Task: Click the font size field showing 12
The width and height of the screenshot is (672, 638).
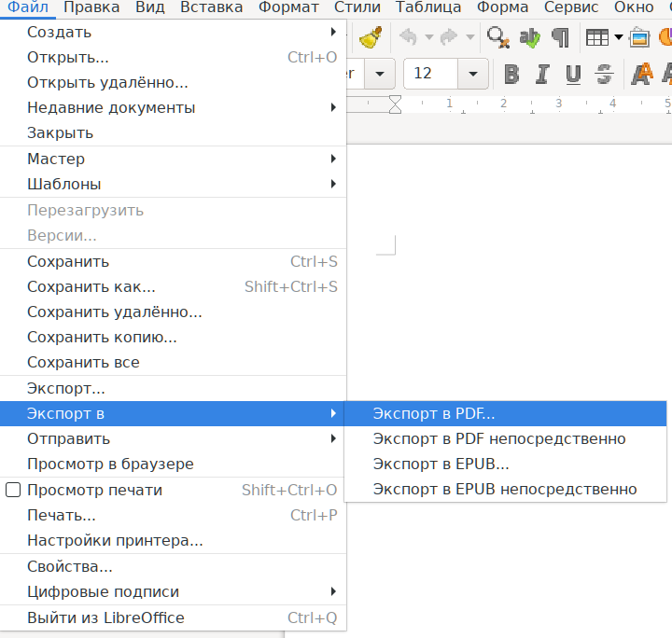Action: 430,74
